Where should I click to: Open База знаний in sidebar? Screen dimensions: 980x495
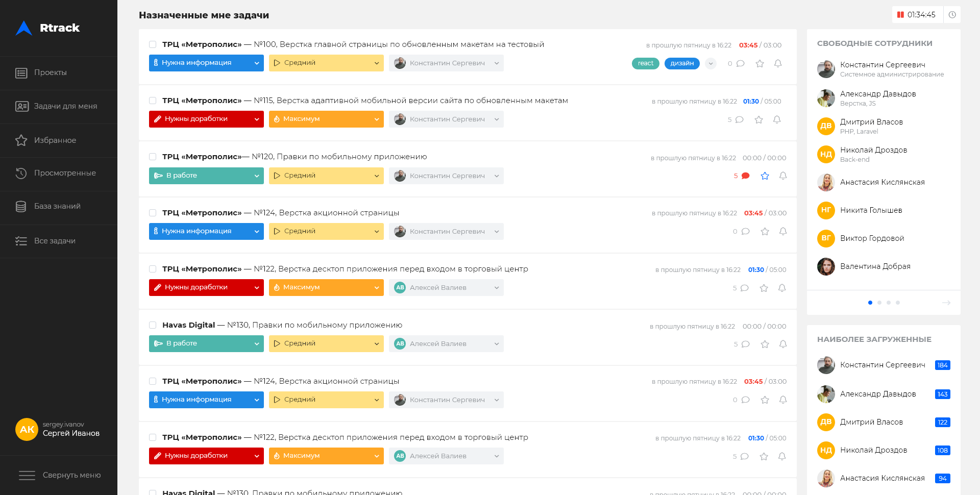click(x=59, y=207)
